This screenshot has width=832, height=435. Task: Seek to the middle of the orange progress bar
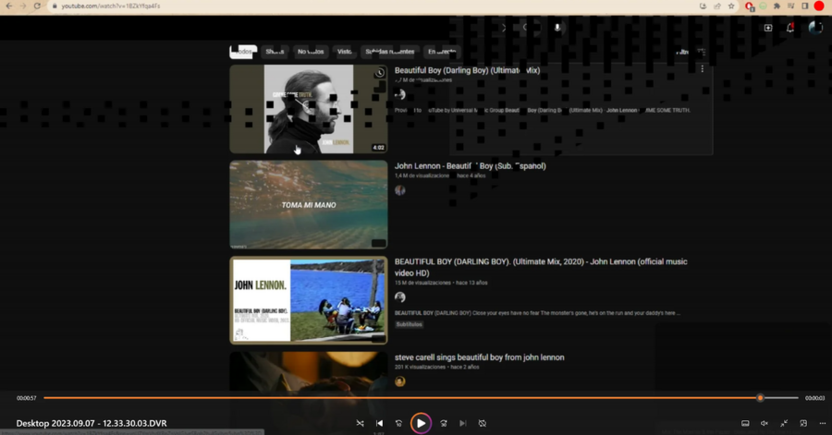pos(402,398)
